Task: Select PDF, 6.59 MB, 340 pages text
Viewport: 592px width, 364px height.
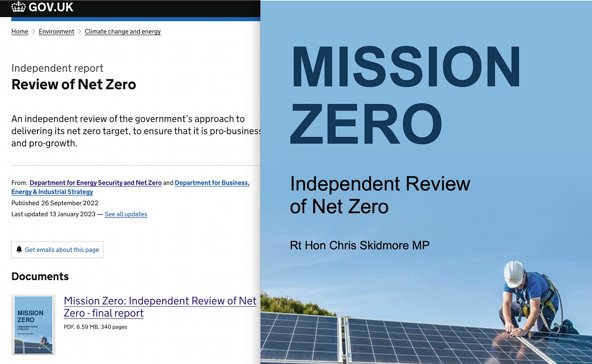Action: [x=96, y=327]
